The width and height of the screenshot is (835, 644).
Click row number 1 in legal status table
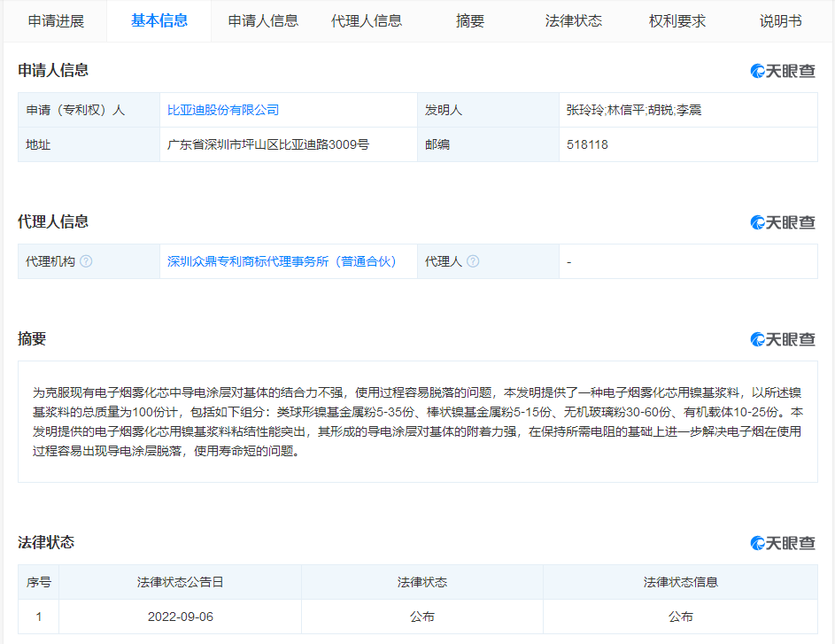(39, 617)
